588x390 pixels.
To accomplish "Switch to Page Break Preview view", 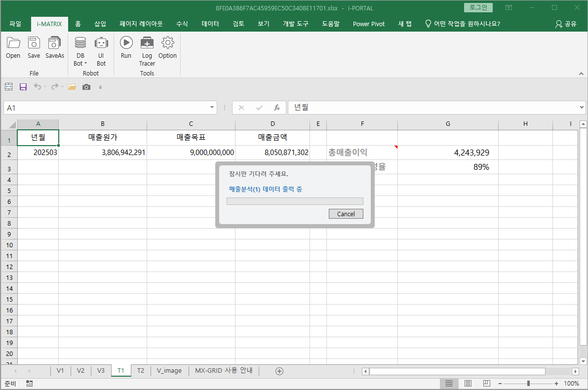I will tap(487, 384).
